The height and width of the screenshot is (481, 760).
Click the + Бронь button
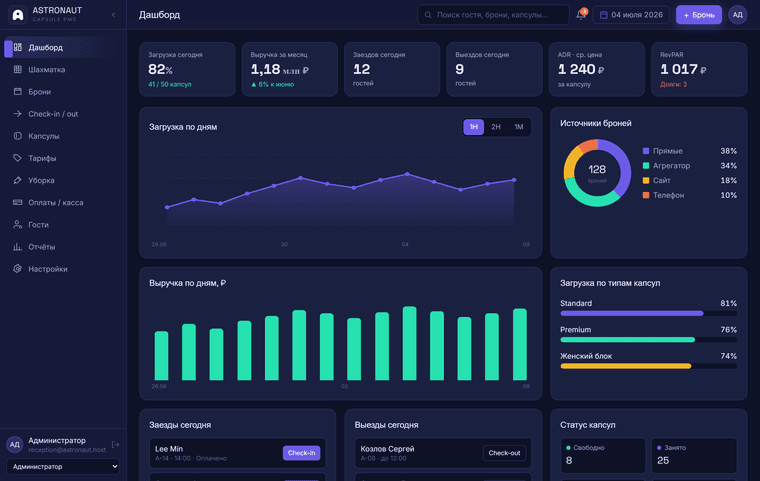698,15
